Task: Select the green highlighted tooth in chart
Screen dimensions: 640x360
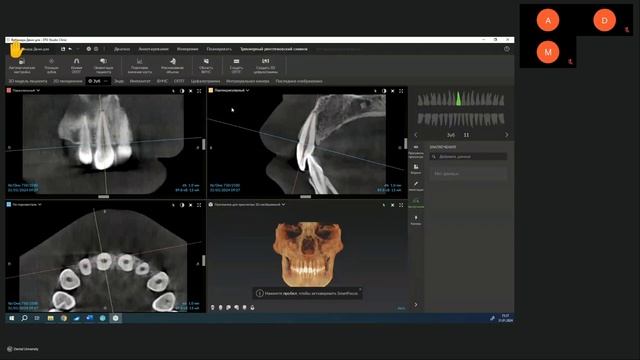Action: tap(458, 98)
